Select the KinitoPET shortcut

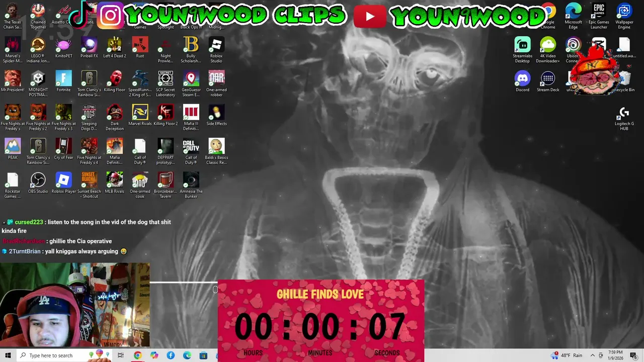(x=63, y=48)
